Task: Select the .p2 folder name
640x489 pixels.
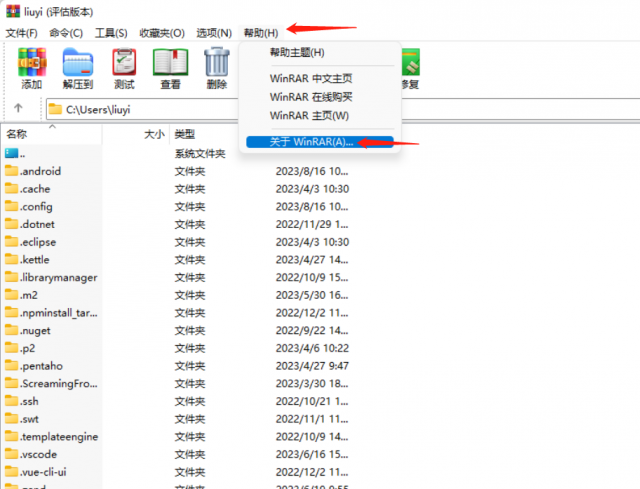Action: pyautogui.click(x=28, y=348)
